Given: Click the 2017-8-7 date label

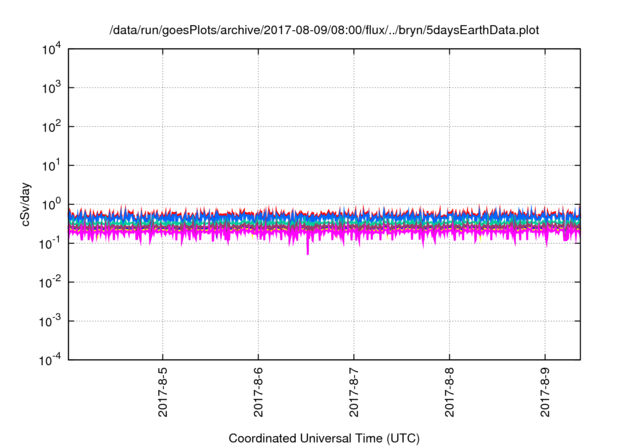Looking at the screenshot, I should pos(353,392).
